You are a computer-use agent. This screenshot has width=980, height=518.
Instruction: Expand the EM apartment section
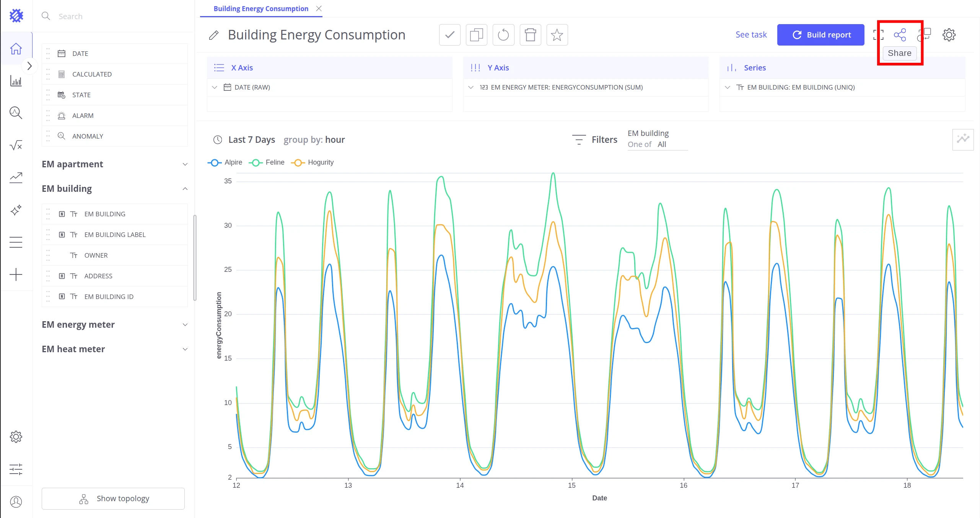tap(115, 164)
